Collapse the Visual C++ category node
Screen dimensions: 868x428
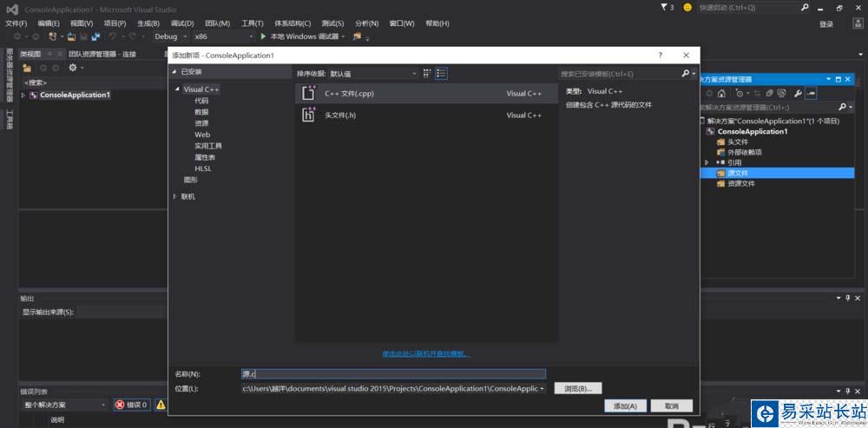177,89
